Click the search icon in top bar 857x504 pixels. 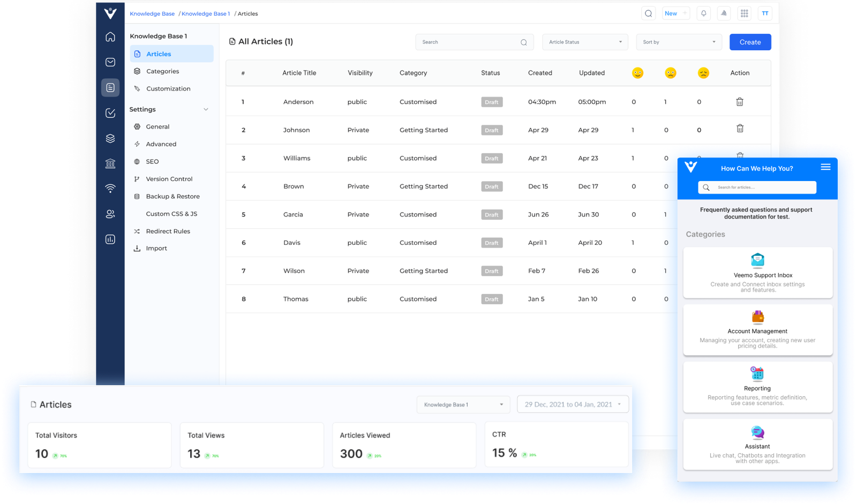tap(648, 13)
